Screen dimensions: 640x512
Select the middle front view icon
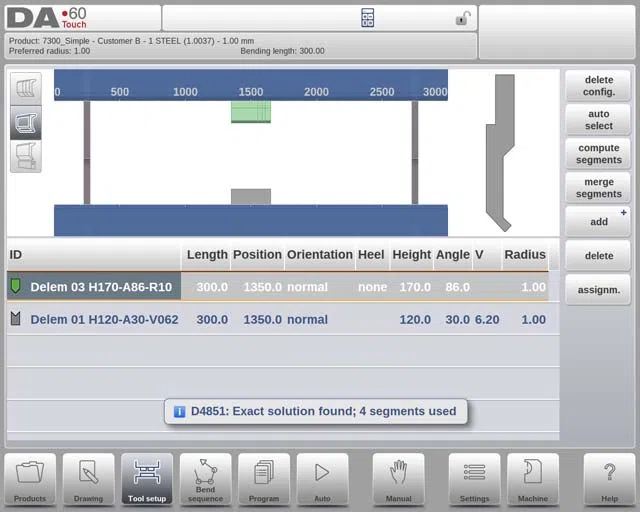[x=26, y=122]
